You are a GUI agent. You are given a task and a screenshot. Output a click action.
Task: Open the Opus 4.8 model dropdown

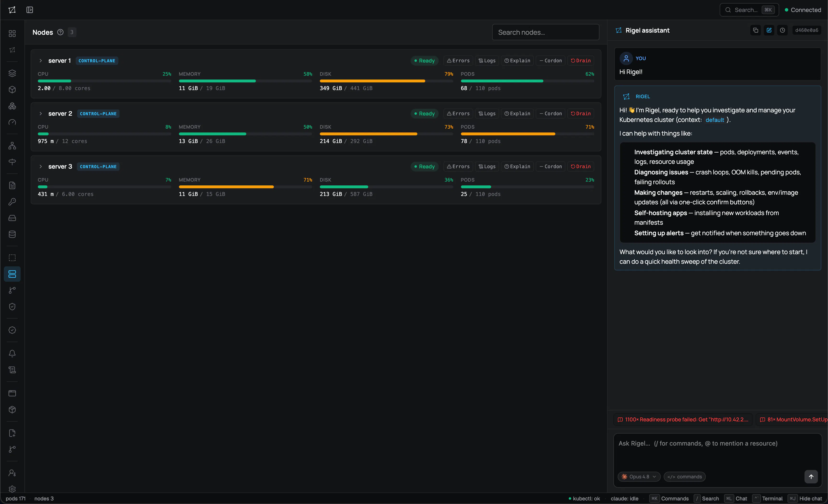pyautogui.click(x=639, y=476)
